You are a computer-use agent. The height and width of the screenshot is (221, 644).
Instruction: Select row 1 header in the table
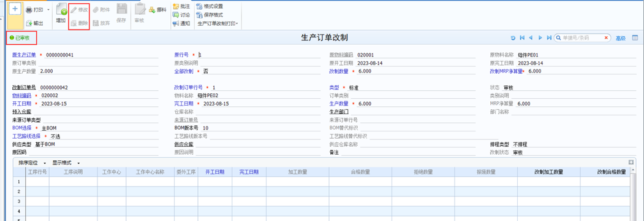pyautogui.click(x=20, y=182)
